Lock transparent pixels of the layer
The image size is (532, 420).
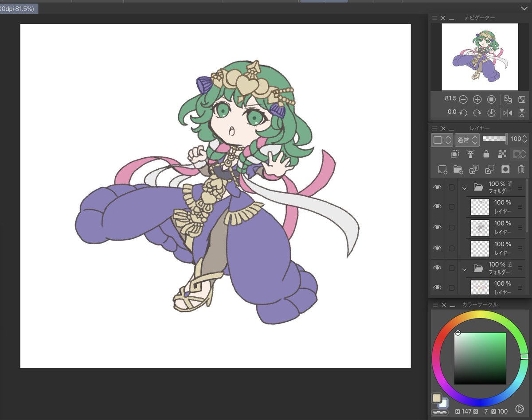[x=502, y=154]
